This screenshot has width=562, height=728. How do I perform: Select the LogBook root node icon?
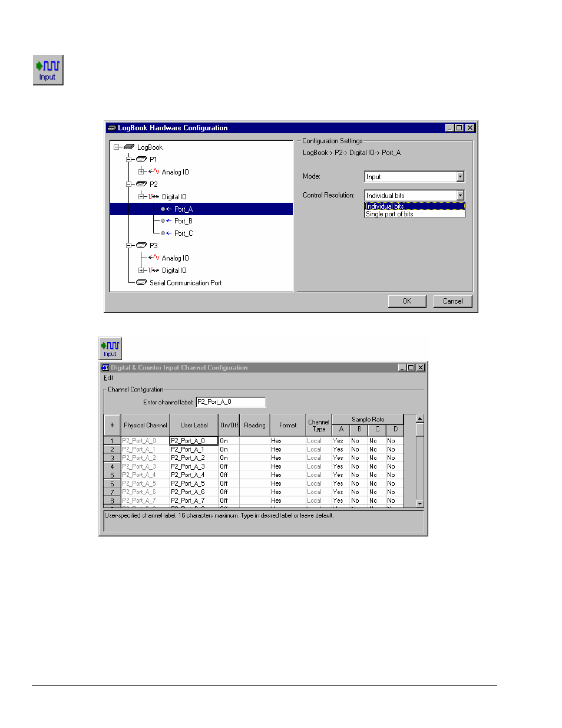point(130,147)
